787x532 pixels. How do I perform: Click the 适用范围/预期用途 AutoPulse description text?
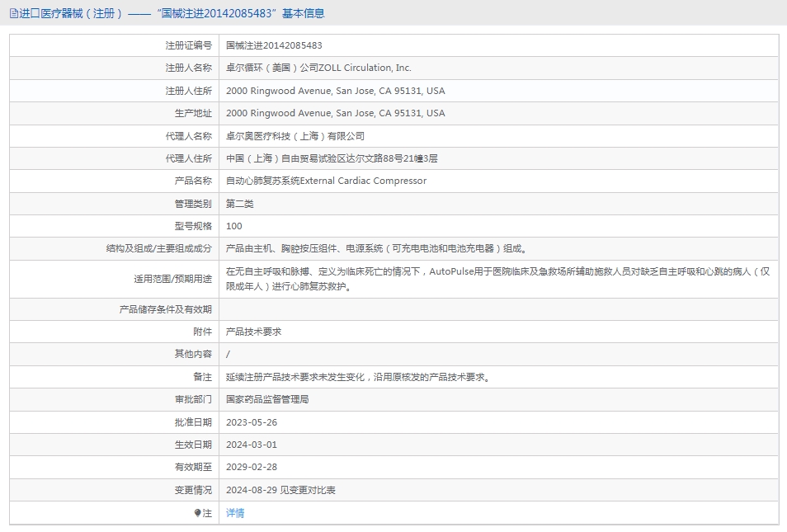(x=498, y=279)
